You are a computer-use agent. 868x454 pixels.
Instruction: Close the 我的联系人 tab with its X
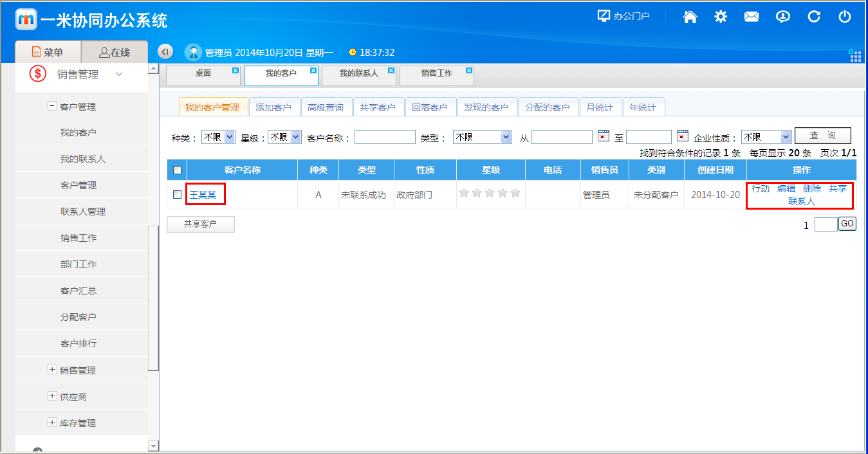[x=391, y=70]
